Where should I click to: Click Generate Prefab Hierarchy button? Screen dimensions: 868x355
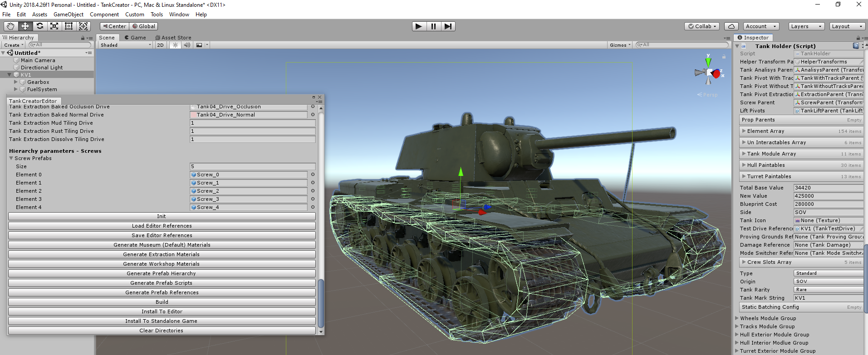coord(162,273)
